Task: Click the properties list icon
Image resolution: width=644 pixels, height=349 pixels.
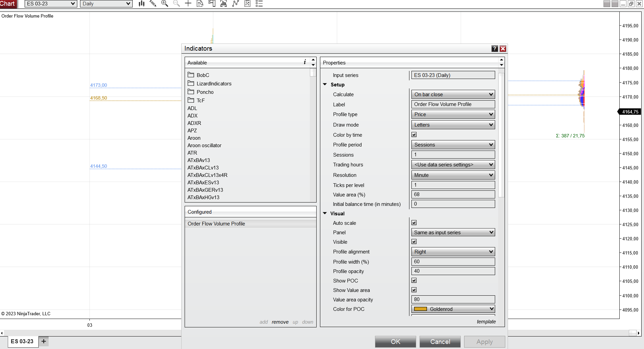Action: click(259, 4)
